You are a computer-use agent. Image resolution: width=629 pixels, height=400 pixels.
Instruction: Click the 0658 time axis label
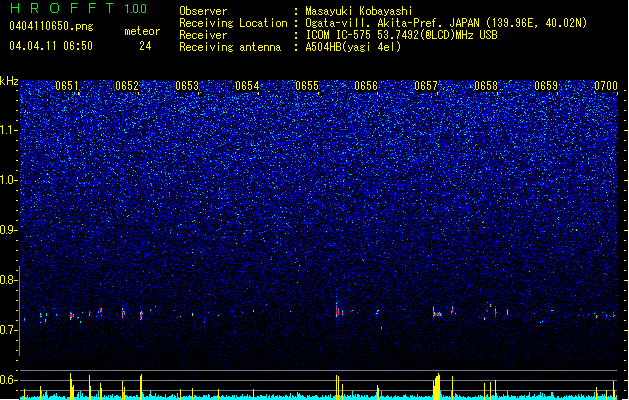[486, 86]
